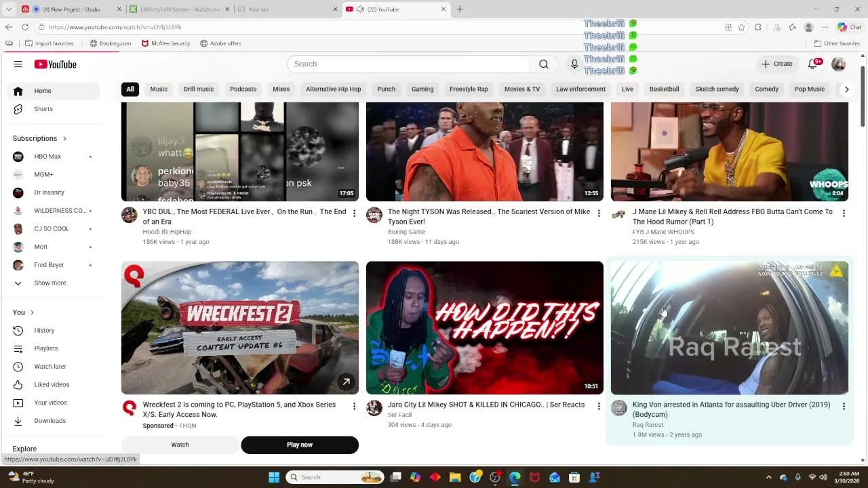The height and width of the screenshot is (488, 868).
Task: Open the YouTube hamburger guide menu
Action: pos(18,64)
